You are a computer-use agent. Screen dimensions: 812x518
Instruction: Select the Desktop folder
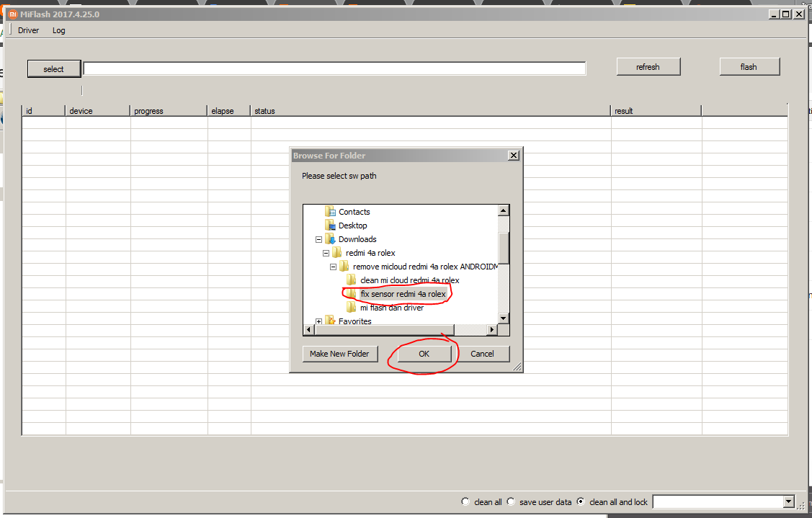(x=352, y=225)
